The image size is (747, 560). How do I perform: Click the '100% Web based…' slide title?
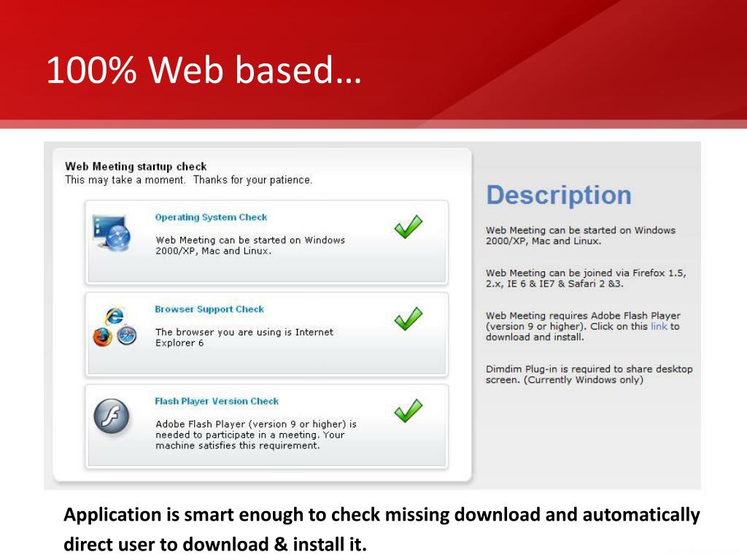point(204,70)
